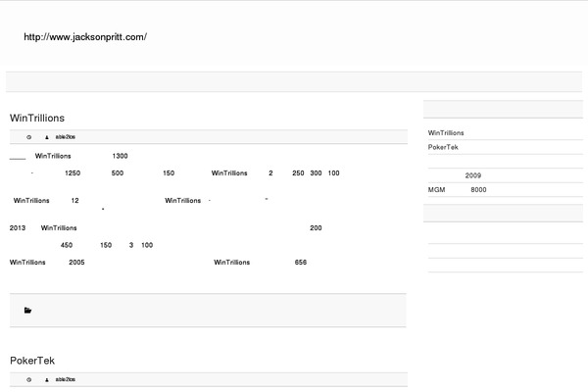
Task: Click the value 1250 in the post text
Action: pos(73,173)
